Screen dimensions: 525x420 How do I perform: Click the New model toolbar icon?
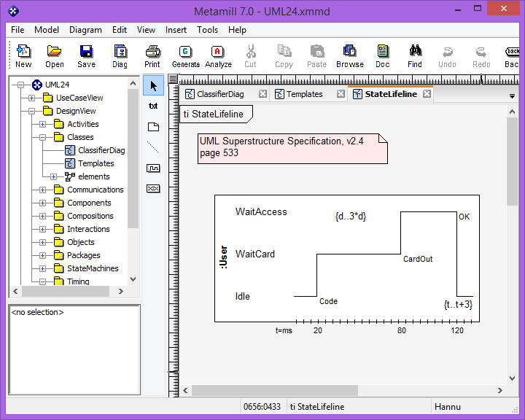pos(23,52)
